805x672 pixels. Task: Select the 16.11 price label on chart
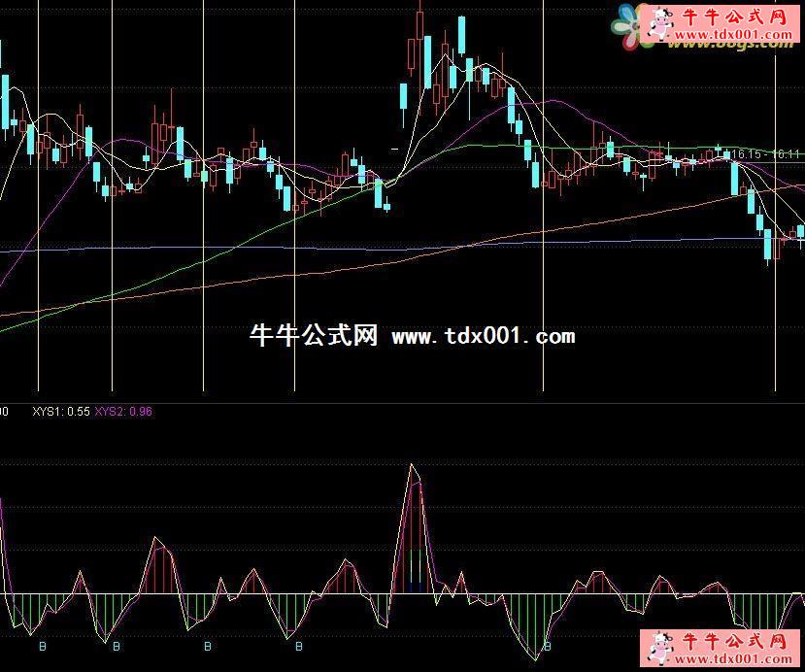[787, 153]
